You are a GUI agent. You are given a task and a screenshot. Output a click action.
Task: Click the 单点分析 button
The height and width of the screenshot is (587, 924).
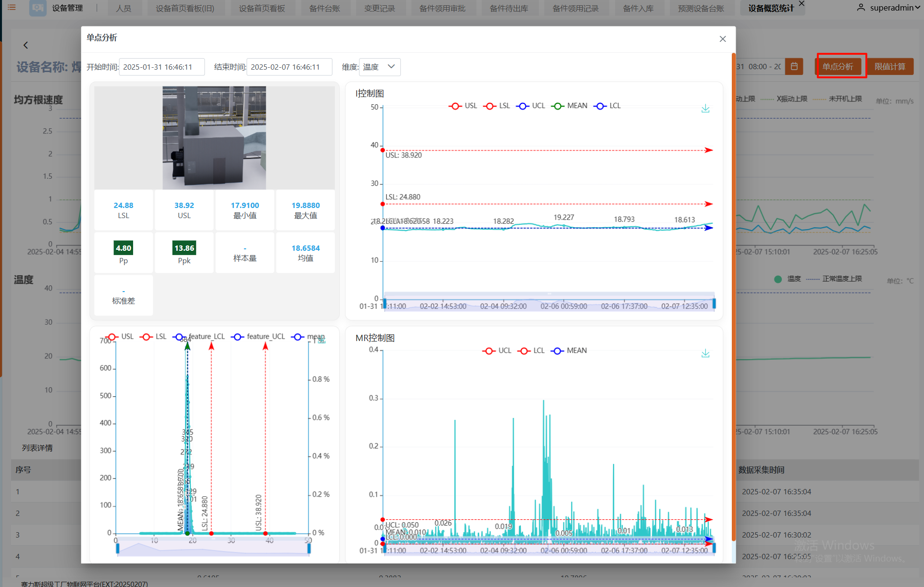(838, 66)
